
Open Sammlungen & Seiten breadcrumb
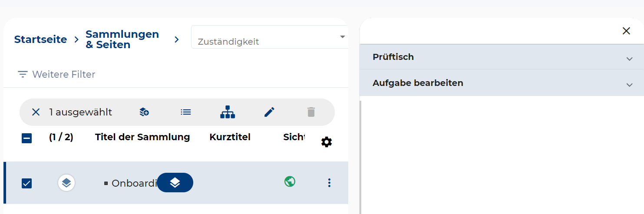pos(122,40)
